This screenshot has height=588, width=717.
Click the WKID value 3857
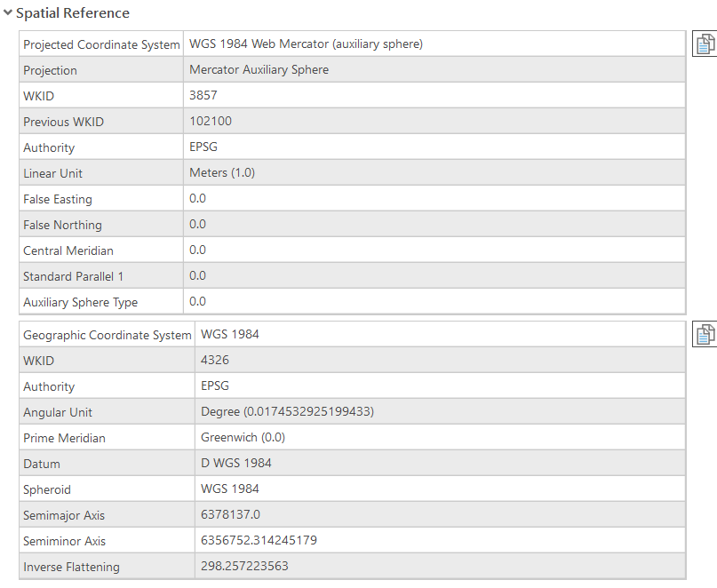(x=203, y=95)
